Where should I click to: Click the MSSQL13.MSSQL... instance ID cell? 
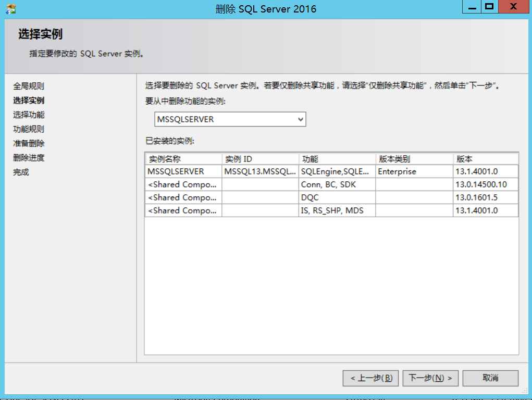[260, 171]
